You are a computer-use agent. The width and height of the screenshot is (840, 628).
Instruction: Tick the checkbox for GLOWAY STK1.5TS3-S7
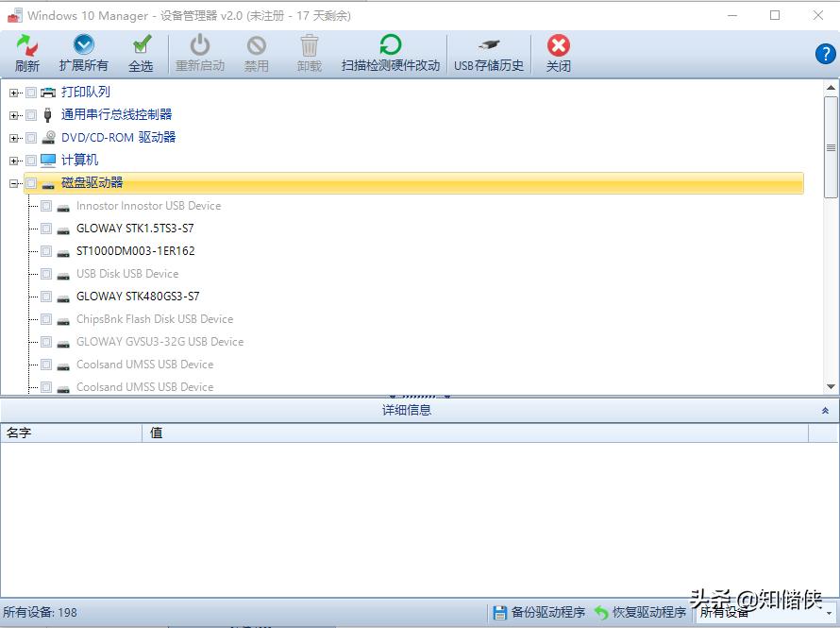tap(46, 229)
